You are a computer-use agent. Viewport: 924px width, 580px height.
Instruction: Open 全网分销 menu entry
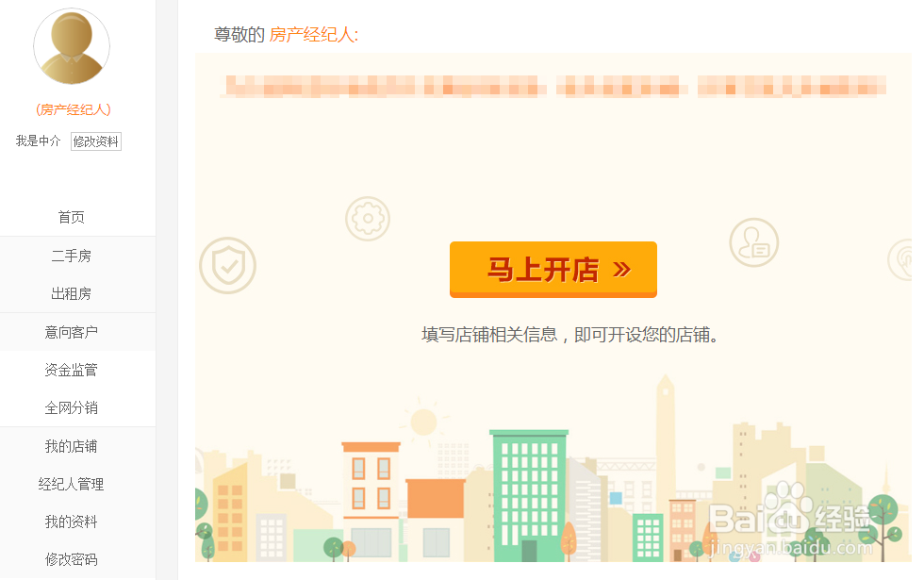pos(72,407)
